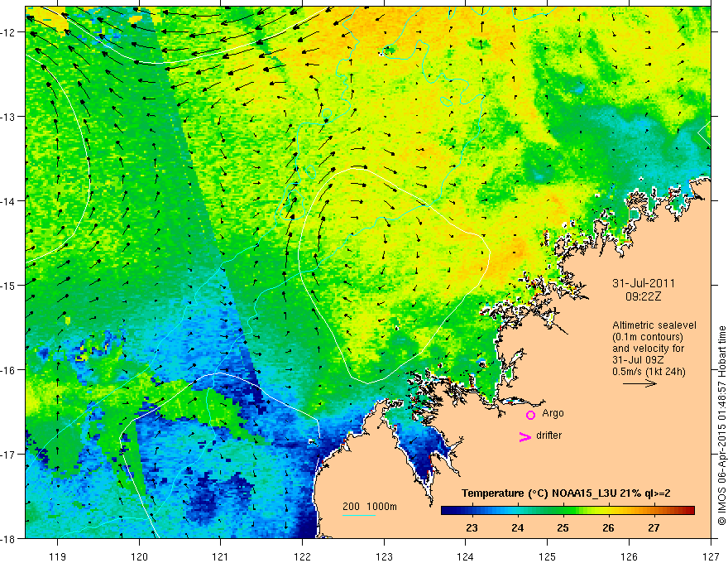Click the '0.5m/s (1kt 24h)' text

coord(649,372)
